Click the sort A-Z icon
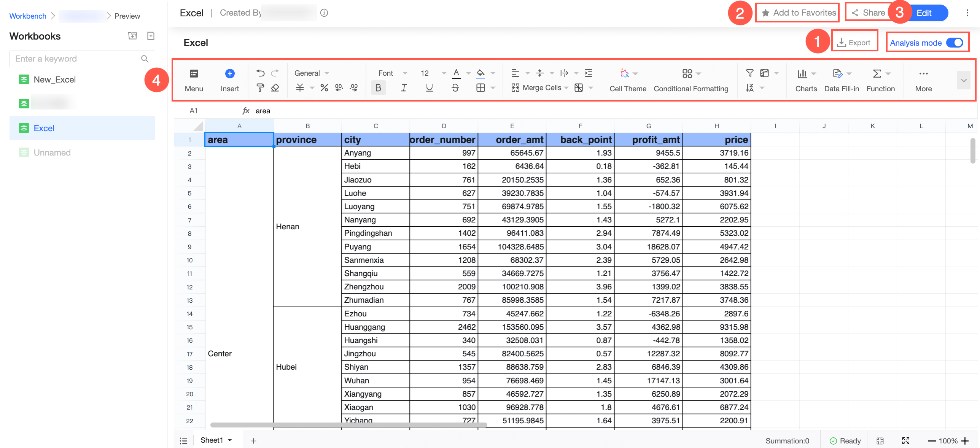 pyautogui.click(x=749, y=88)
